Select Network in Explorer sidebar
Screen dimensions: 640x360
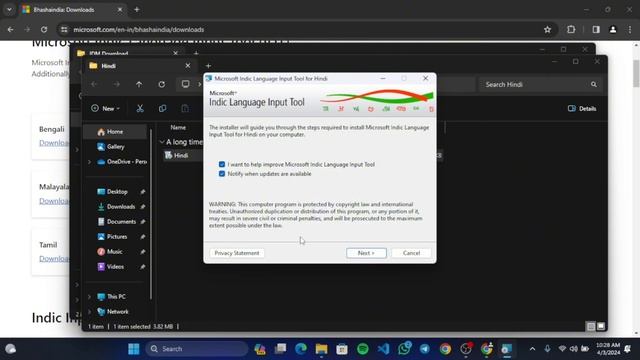[x=118, y=312]
